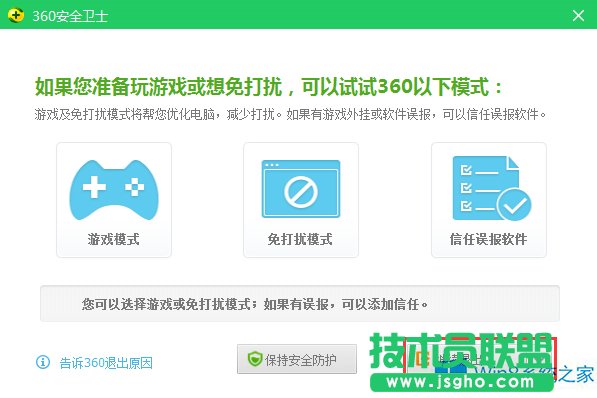
Task: Click the heading text 如果您准备玩游戏或想免打扰
Action: tap(158, 87)
